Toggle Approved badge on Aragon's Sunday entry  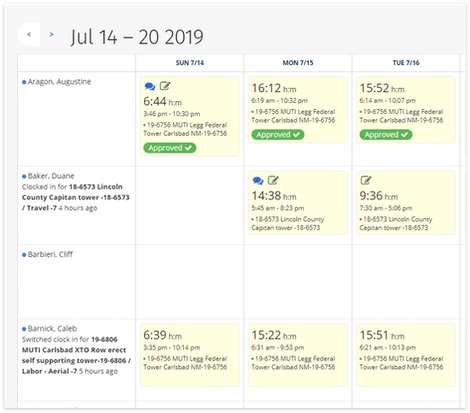[170, 148]
